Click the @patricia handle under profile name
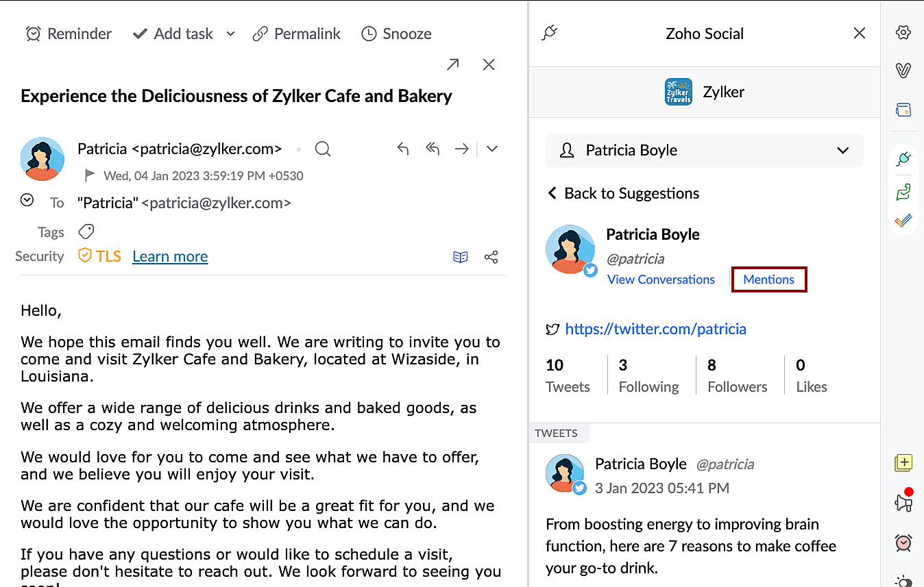Image resolution: width=924 pixels, height=587 pixels. (635, 259)
